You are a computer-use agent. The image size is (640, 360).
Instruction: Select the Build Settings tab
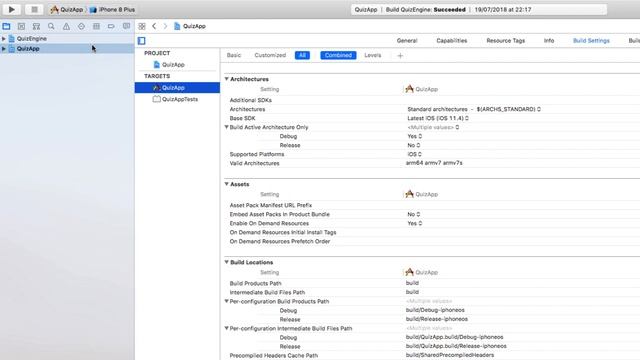coord(591,41)
